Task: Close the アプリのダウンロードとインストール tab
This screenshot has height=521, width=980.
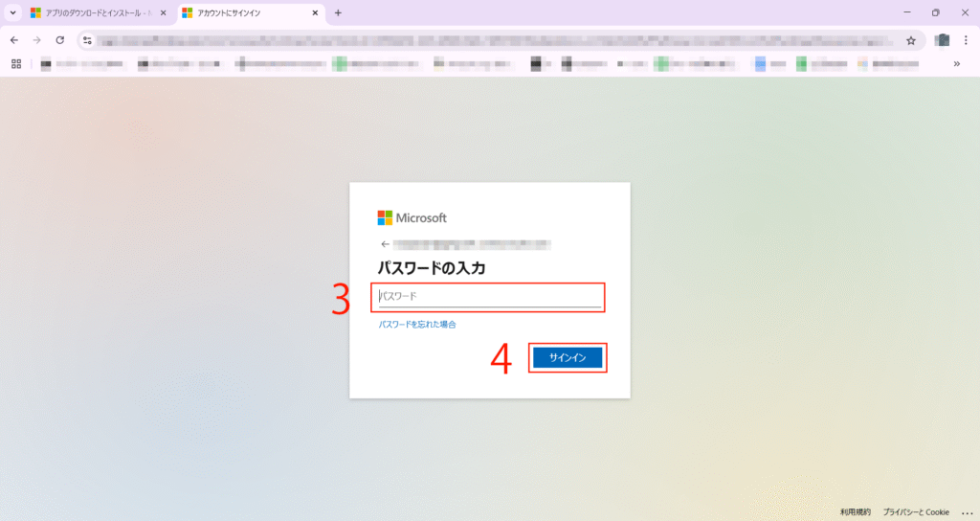Action: pos(163,12)
